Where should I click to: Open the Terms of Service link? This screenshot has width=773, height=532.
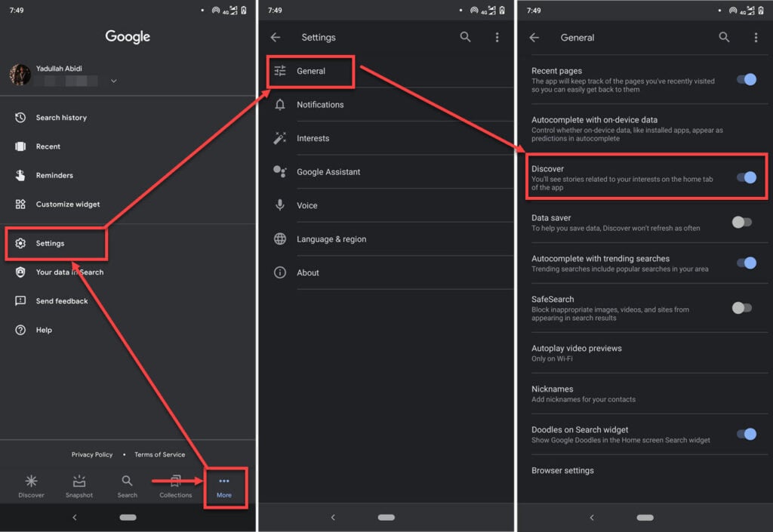click(160, 455)
